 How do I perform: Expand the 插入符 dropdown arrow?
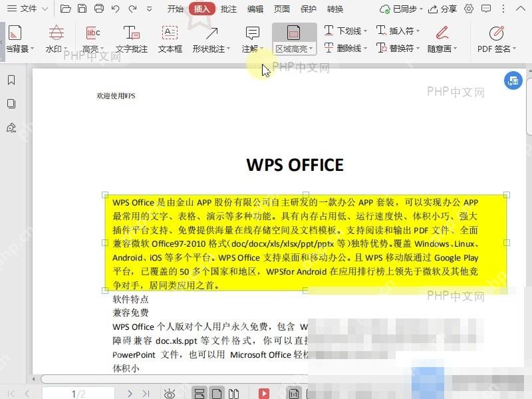tap(418, 31)
